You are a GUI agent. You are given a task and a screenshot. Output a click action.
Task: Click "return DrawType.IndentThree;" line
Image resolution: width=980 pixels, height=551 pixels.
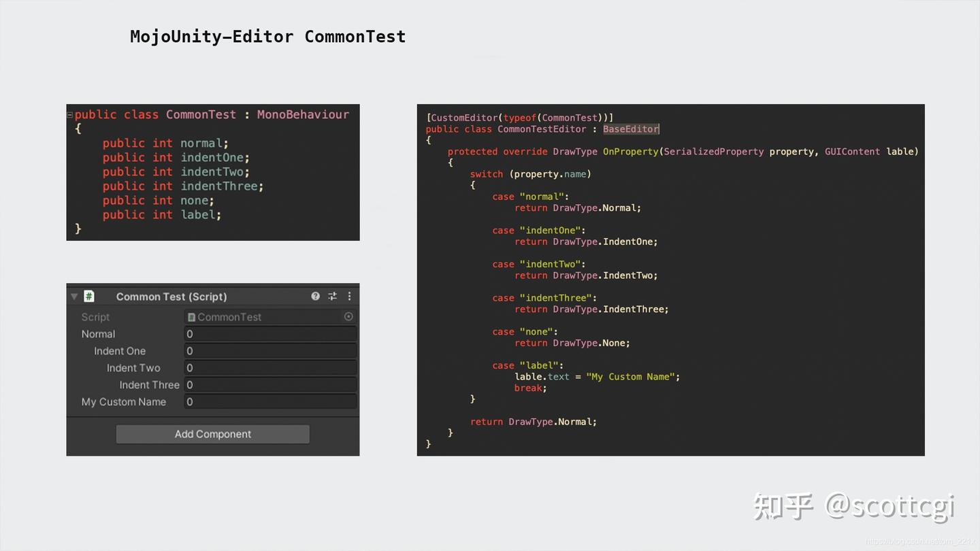point(591,309)
